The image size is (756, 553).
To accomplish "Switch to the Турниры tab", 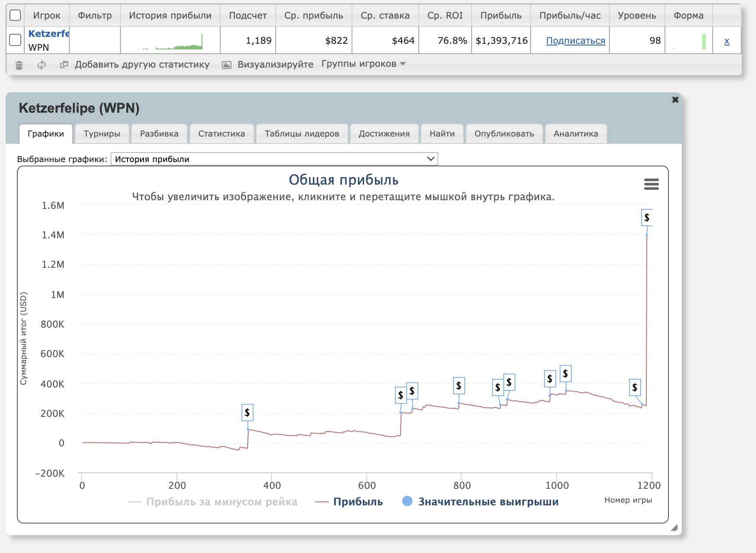I will pyautogui.click(x=102, y=133).
